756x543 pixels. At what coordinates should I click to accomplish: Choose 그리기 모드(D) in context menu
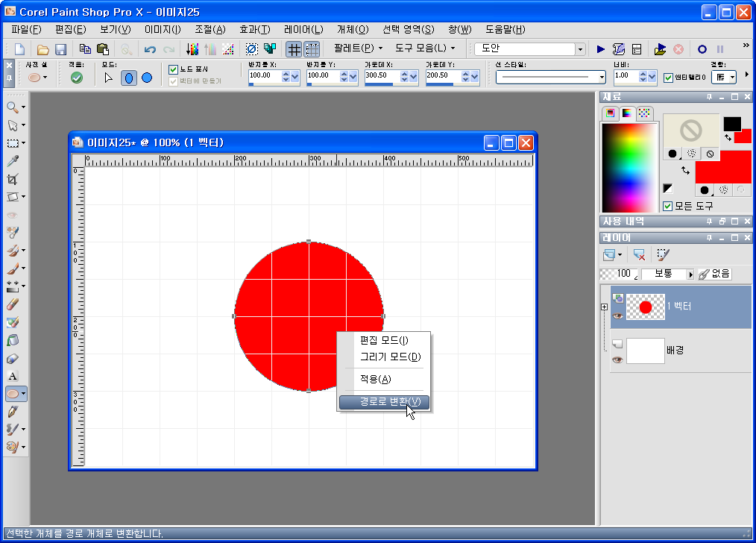384,357
